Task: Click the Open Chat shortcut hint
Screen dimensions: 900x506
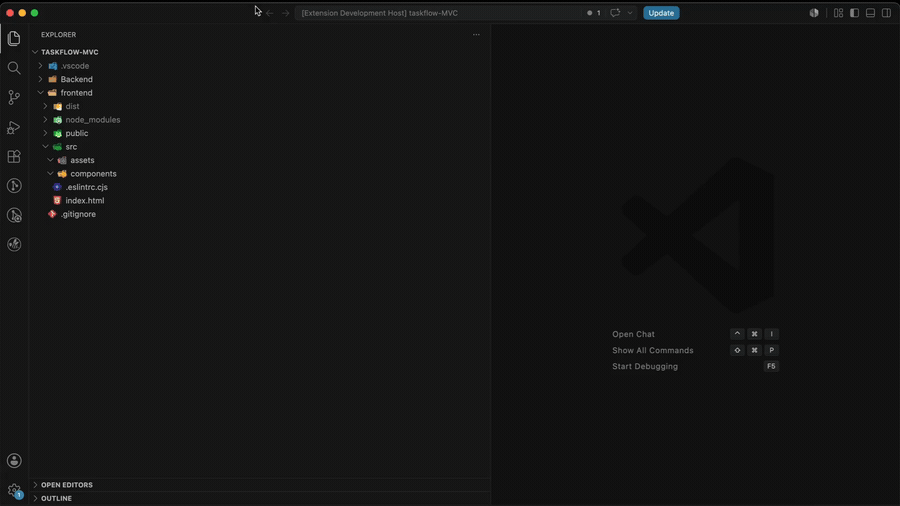Action: [x=633, y=334]
